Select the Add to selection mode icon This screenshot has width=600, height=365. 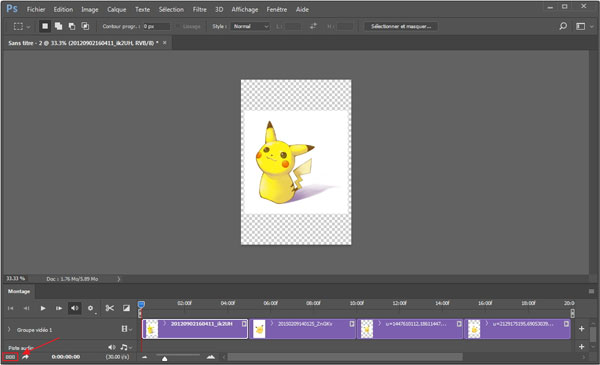[58, 26]
